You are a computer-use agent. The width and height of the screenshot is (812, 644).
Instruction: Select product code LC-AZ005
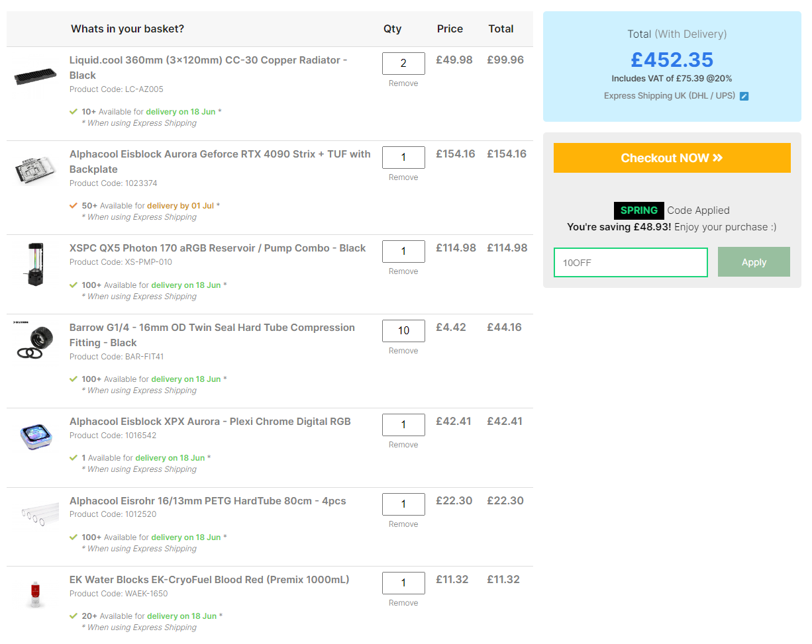click(x=144, y=89)
